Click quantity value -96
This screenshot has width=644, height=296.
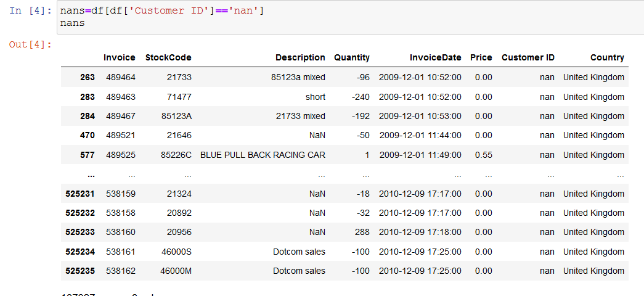pos(362,77)
